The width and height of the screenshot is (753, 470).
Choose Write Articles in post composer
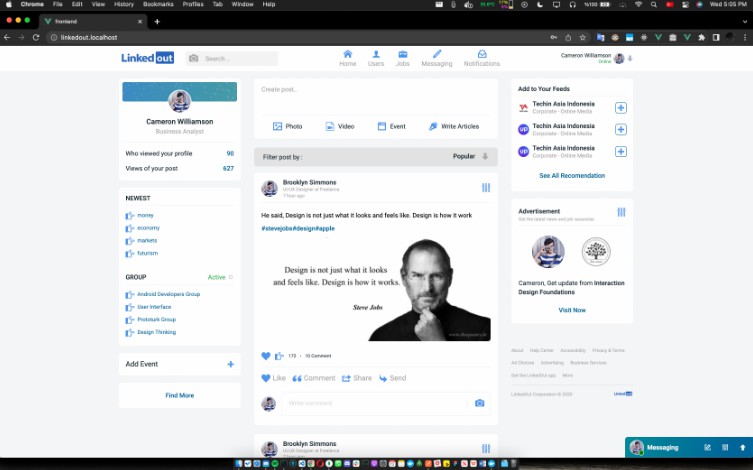454,126
